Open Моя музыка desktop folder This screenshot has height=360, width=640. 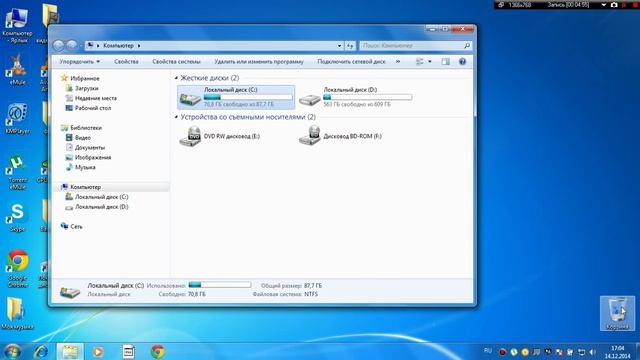pyautogui.click(x=17, y=313)
